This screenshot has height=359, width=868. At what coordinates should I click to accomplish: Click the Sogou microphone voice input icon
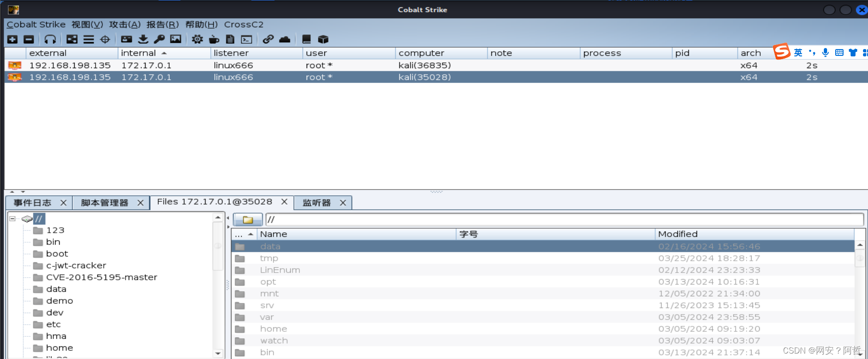826,53
